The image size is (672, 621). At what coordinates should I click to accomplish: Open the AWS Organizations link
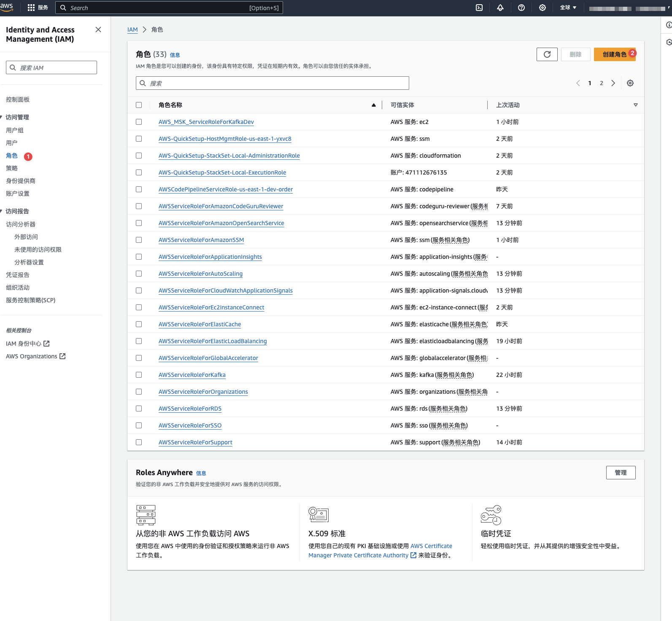[36, 356]
